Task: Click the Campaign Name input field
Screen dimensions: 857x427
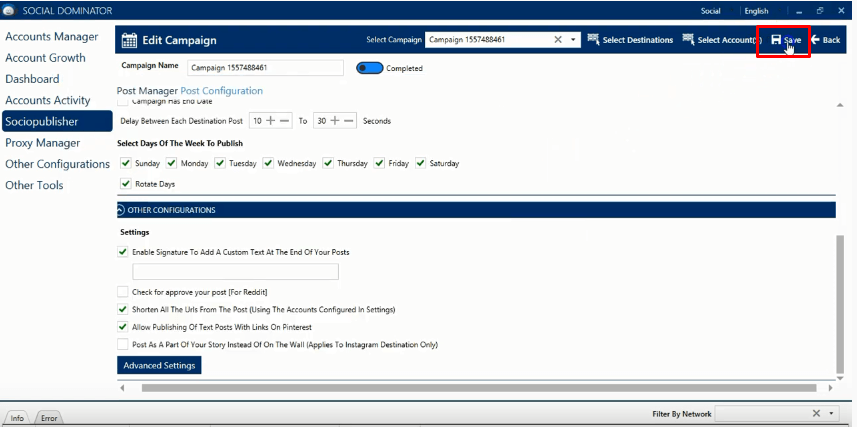Action: [x=265, y=68]
